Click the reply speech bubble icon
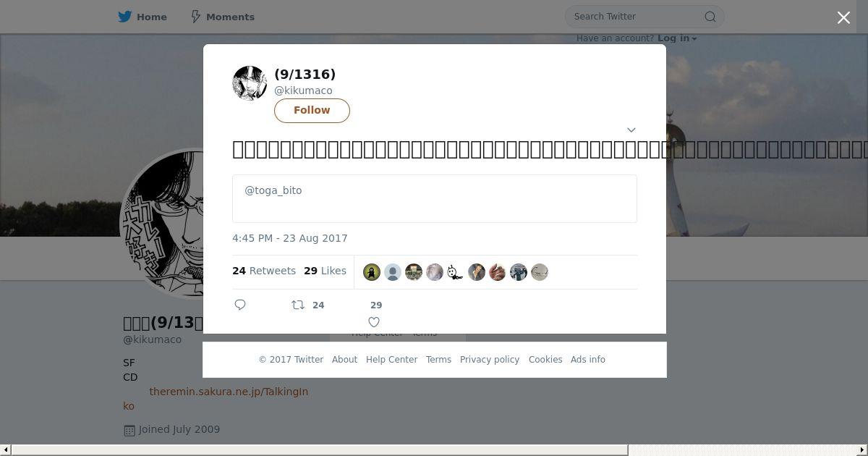Screen dimensions: 868x456 (240, 305)
